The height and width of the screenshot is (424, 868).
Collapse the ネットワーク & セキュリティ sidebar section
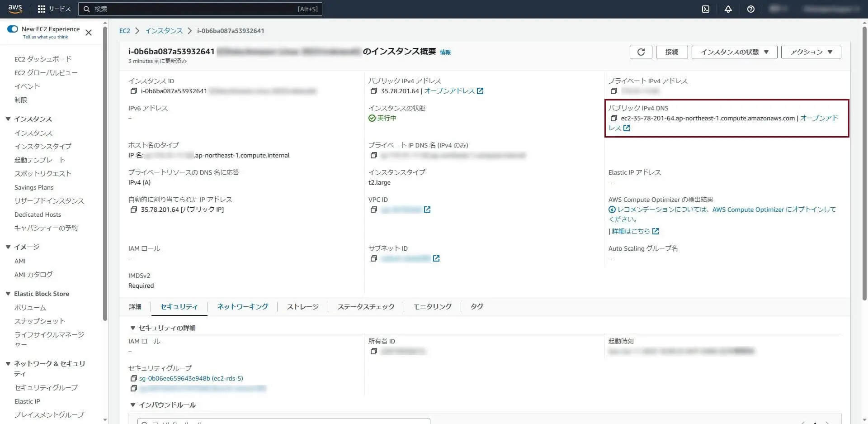click(x=8, y=364)
